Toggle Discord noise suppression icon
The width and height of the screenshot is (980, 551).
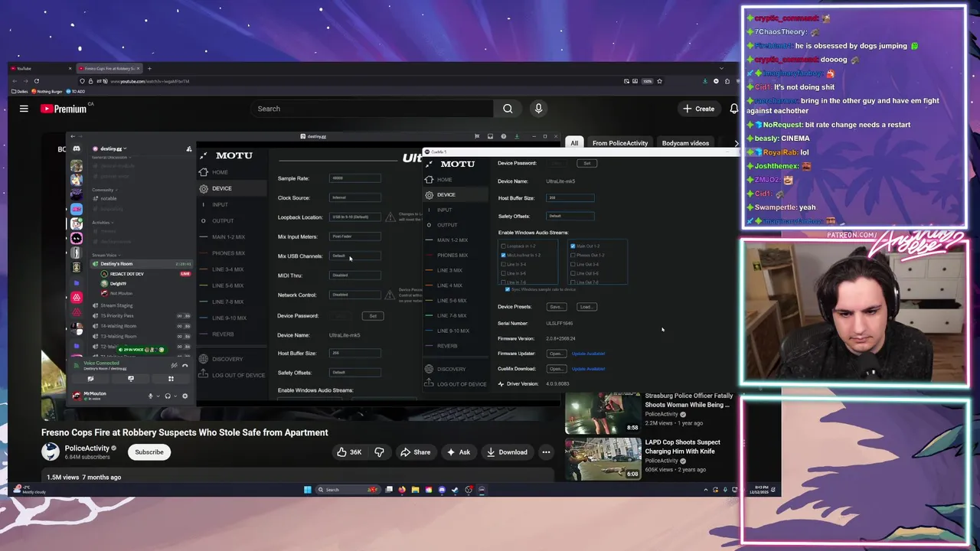point(174,366)
